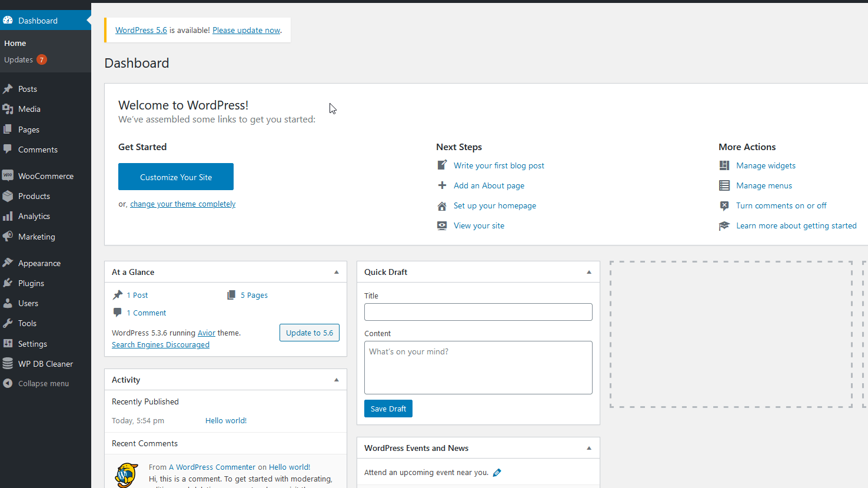Click the pencil icon beside upcoming event text

[x=497, y=472]
